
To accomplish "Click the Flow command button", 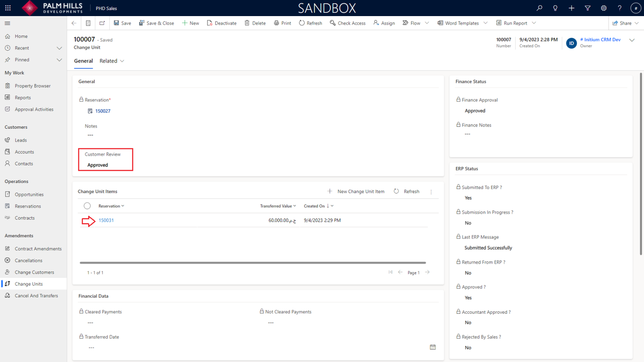I will pyautogui.click(x=411, y=23).
